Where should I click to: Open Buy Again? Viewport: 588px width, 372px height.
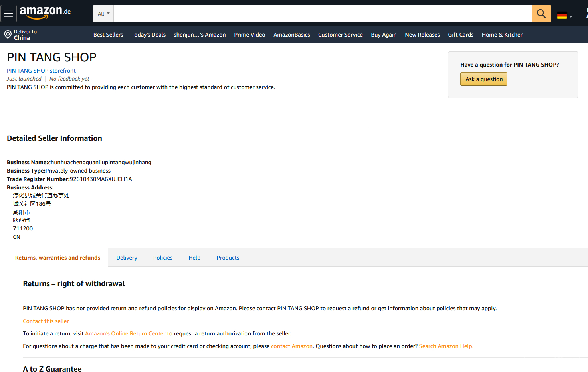point(384,35)
